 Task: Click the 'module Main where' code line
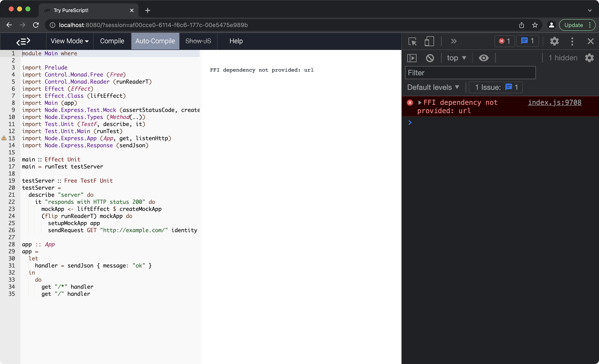point(50,53)
